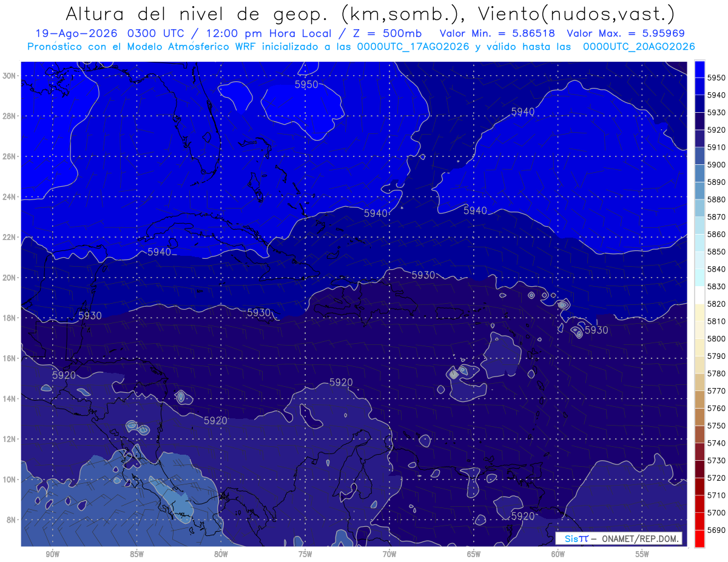Click the colorbar tick label 5780
The image size is (728, 562).
716,373
